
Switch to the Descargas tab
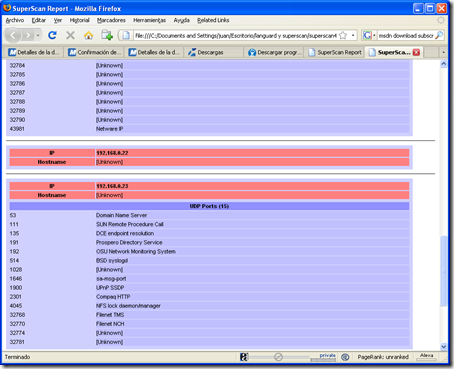tap(213, 52)
